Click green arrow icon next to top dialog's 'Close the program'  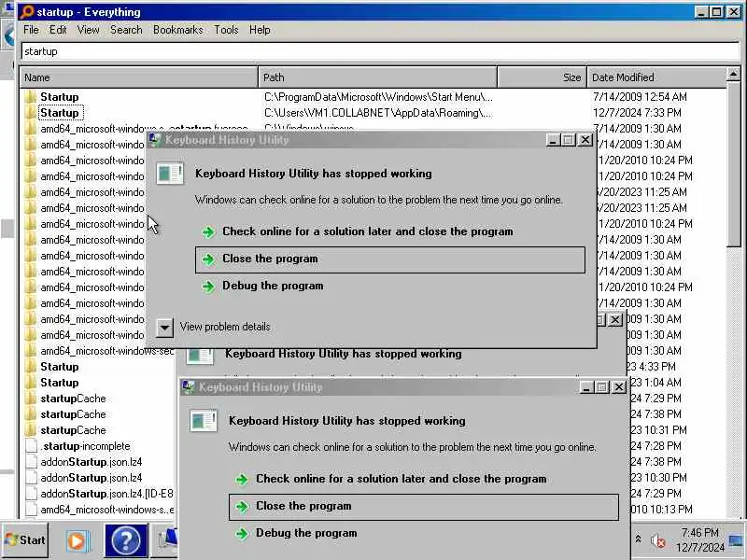click(207, 259)
